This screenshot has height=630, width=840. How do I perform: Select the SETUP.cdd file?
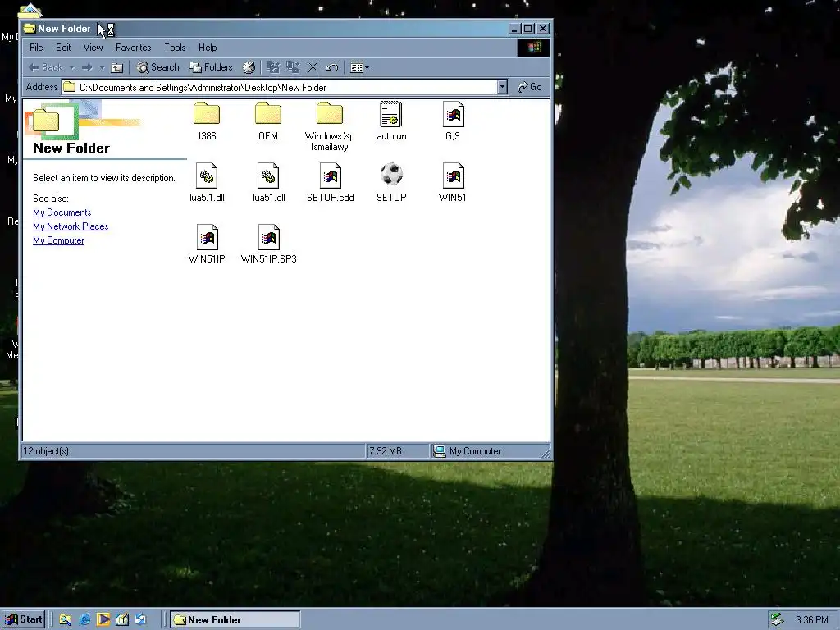click(330, 182)
